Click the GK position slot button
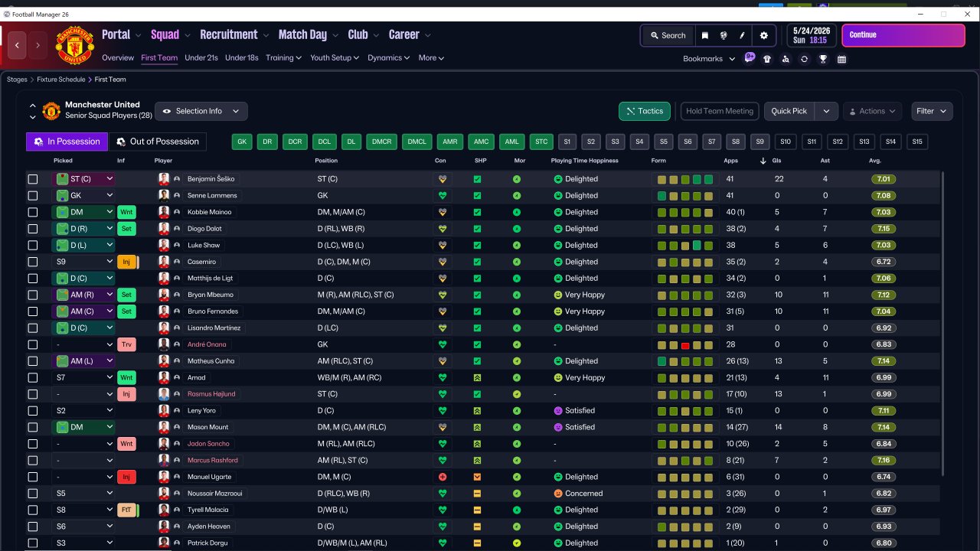 tap(243, 142)
